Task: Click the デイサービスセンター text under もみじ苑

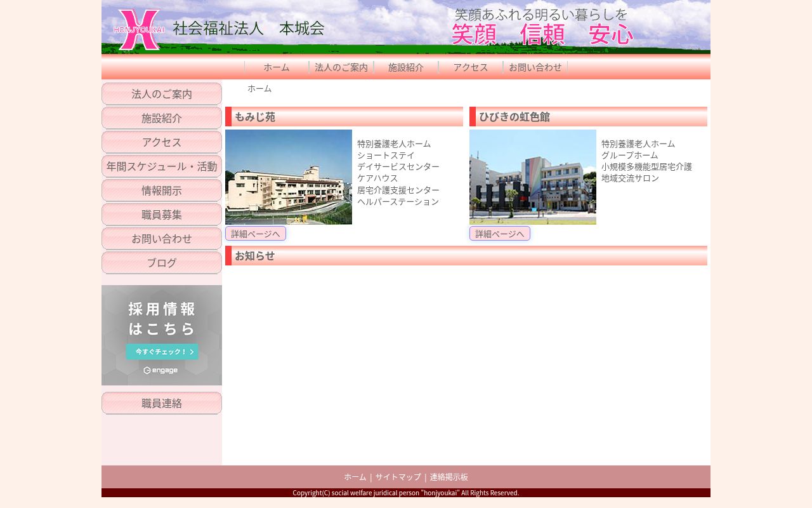Action: pyautogui.click(x=398, y=166)
